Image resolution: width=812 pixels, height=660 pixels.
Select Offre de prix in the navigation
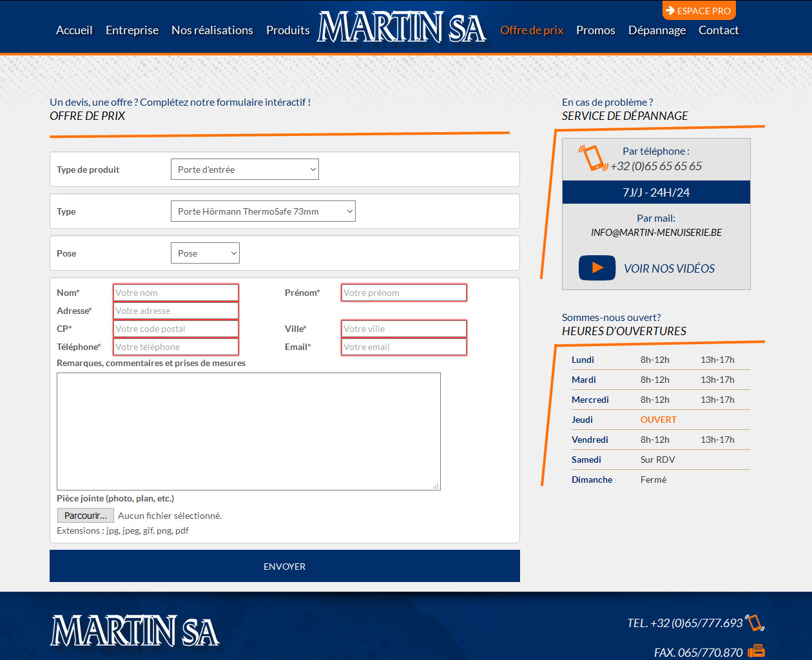pyautogui.click(x=532, y=30)
